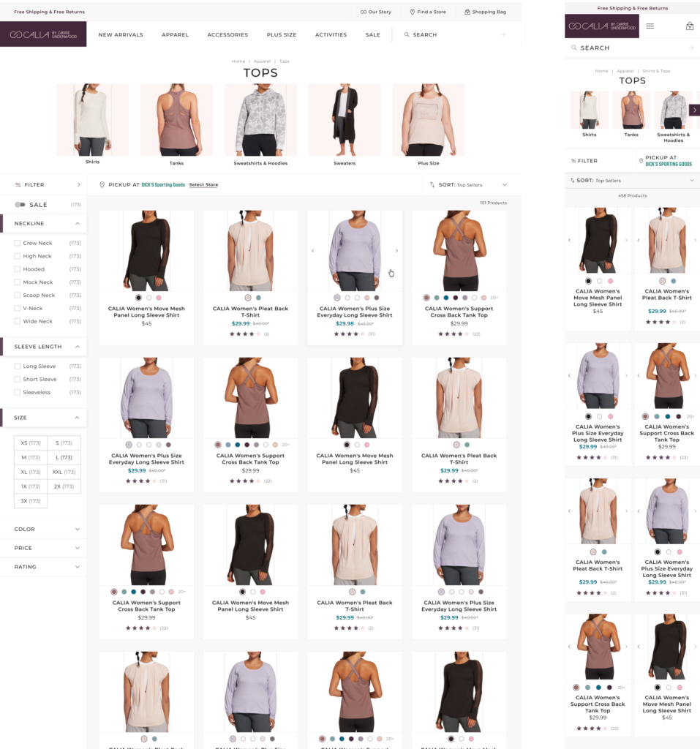Click the desktop SEARCH input field
The width and height of the screenshot is (700, 749).
pyautogui.click(x=455, y=35)
